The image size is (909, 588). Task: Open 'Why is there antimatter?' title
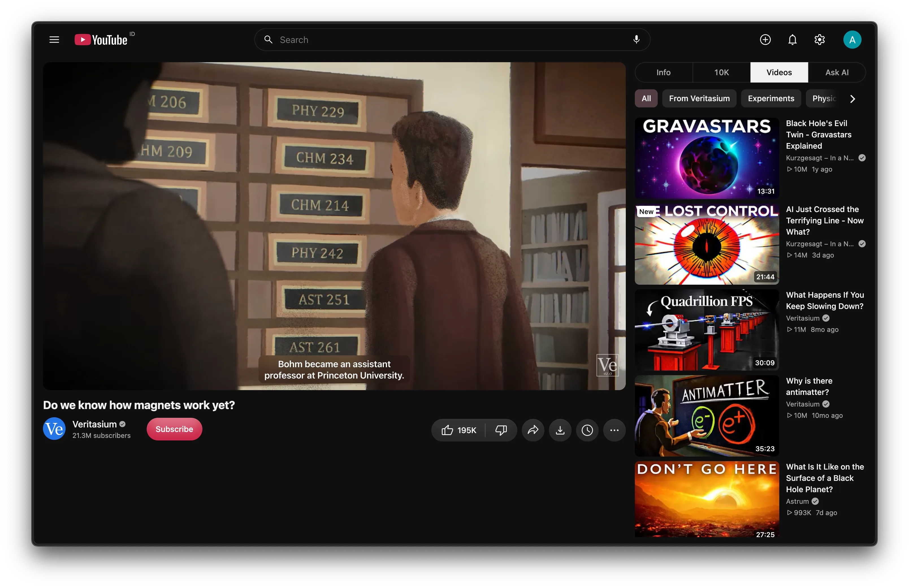[x=809, y=386]
